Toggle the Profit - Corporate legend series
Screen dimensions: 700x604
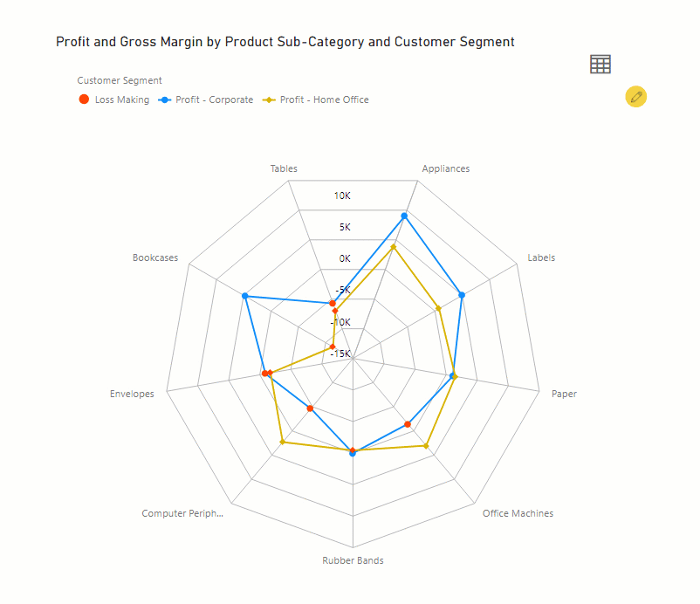tap(214, 100)
